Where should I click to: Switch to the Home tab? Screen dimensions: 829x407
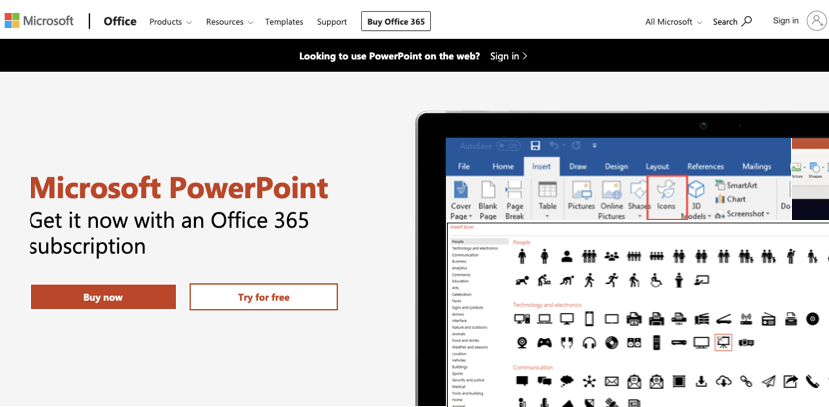click(x=503, y=166)
